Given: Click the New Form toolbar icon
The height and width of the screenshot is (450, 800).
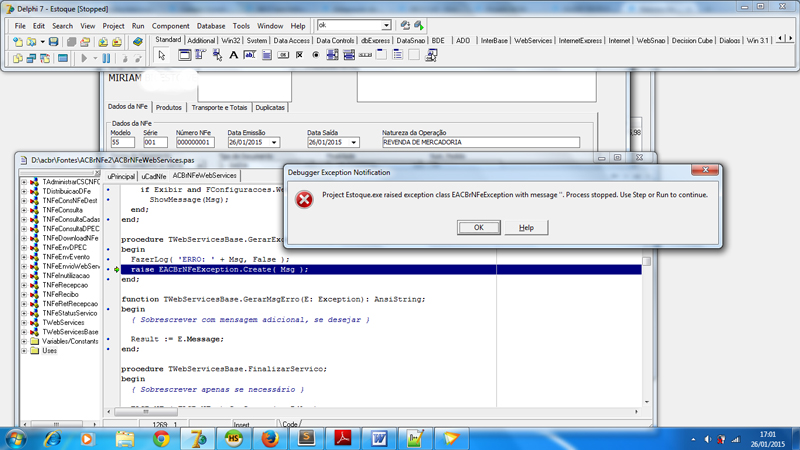Looking at the screenshot, I should click(x=63, y=59).
